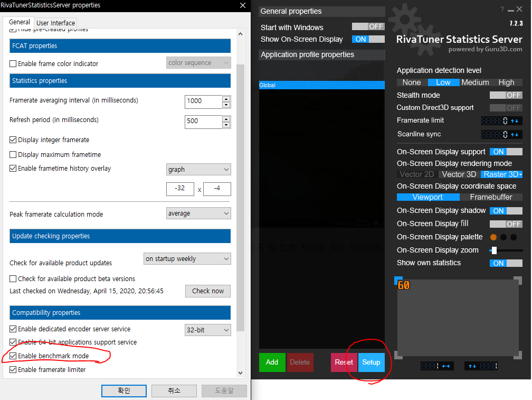
Task: Toggle Show On-Screen Display switch
Action: pos(368,39)
